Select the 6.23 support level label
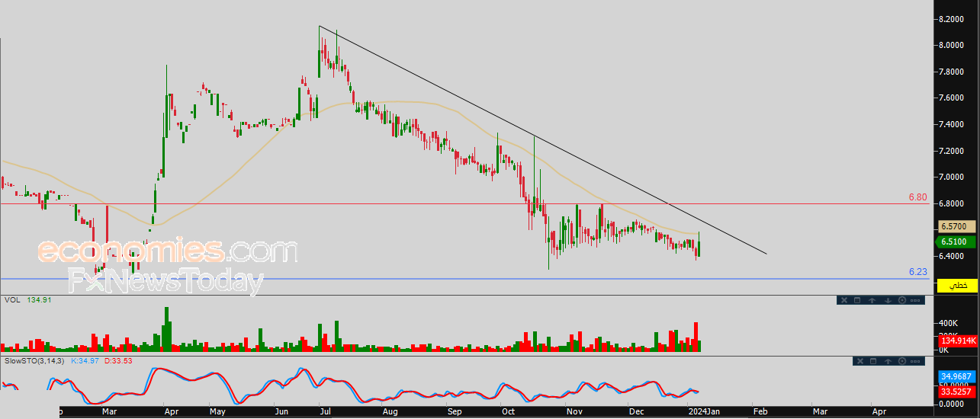This screenshot has width=980, height=419. coord(917,272)
